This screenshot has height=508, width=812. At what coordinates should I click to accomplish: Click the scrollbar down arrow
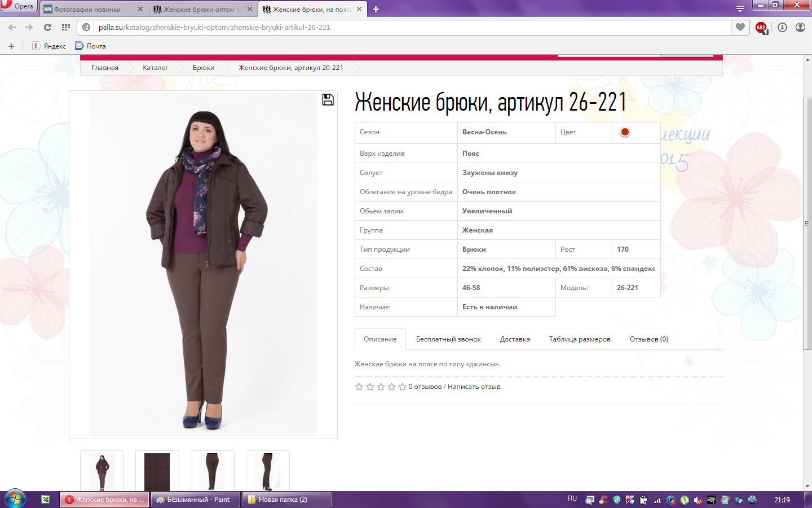pyautogui.click(x=807, y=486)
